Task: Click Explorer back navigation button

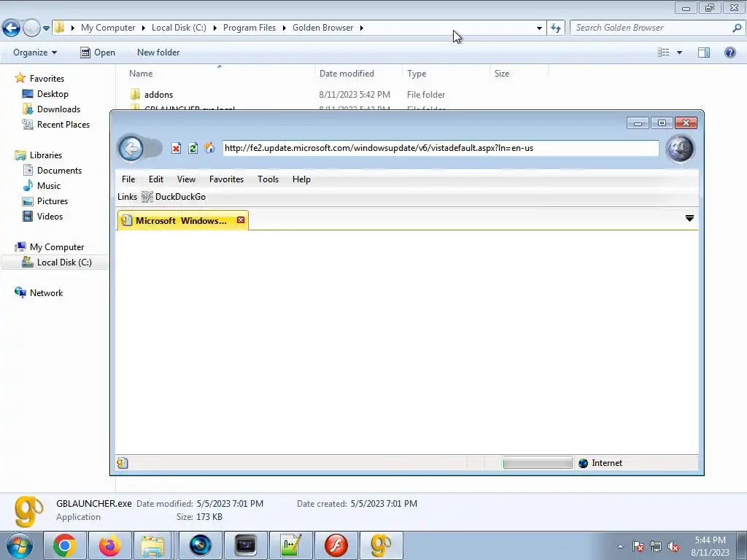Action: 12,28
